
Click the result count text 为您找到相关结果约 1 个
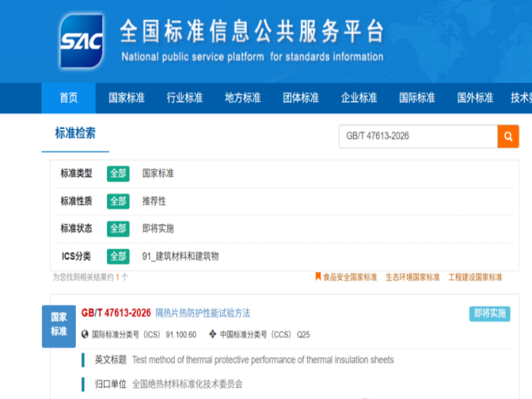coord(90,277)
